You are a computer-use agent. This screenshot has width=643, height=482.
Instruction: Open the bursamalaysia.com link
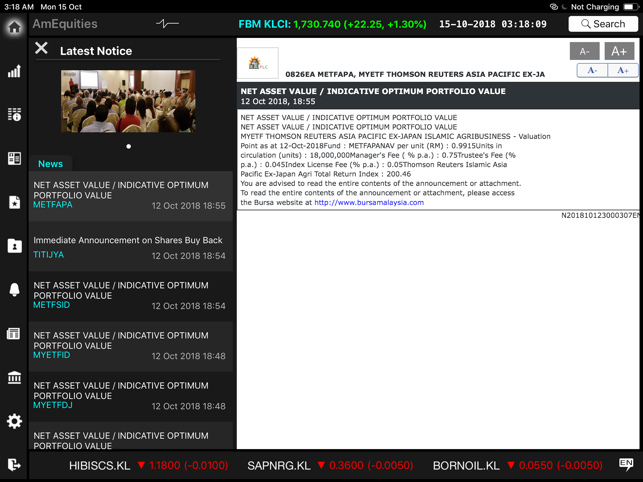coord(369,202)
